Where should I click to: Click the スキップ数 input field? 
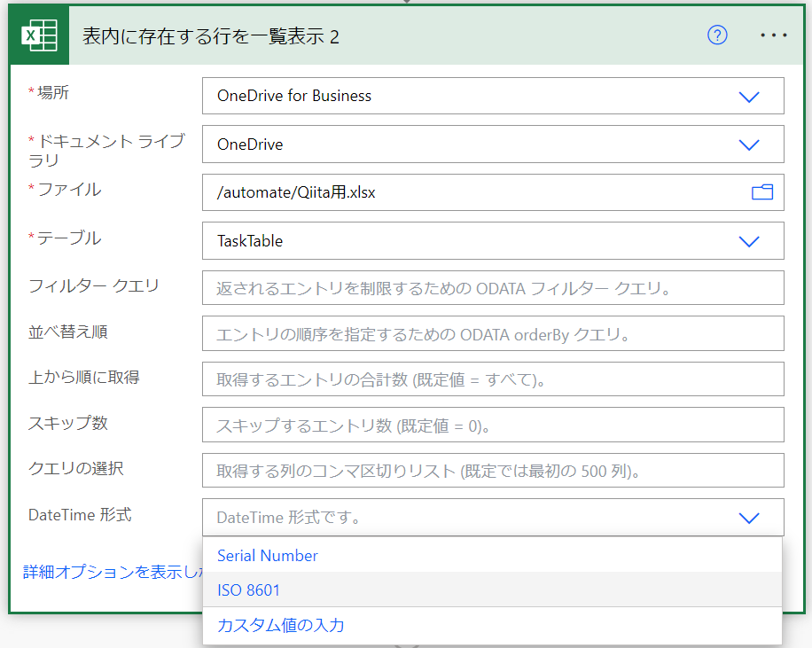pyautogui.click(x=493, y=425)
